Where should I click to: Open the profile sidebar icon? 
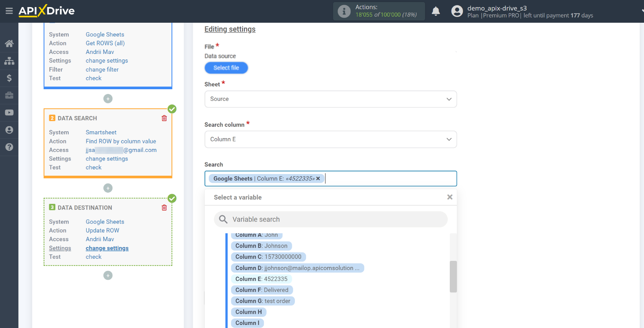tap(9, 130)
